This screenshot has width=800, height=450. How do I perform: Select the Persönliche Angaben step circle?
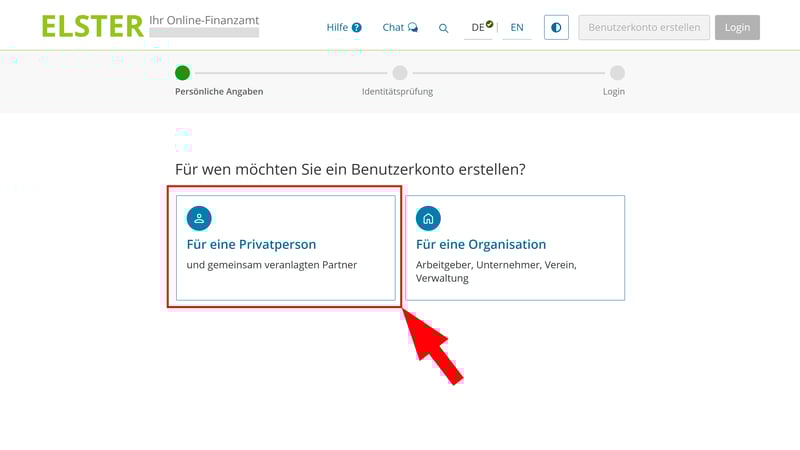point(182,73)
